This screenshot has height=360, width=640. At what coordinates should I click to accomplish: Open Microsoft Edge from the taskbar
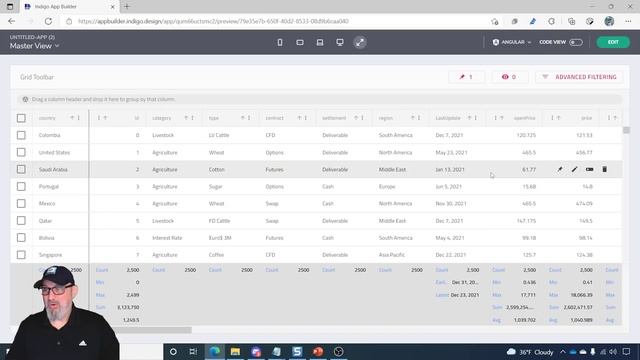tap(215, 351)
